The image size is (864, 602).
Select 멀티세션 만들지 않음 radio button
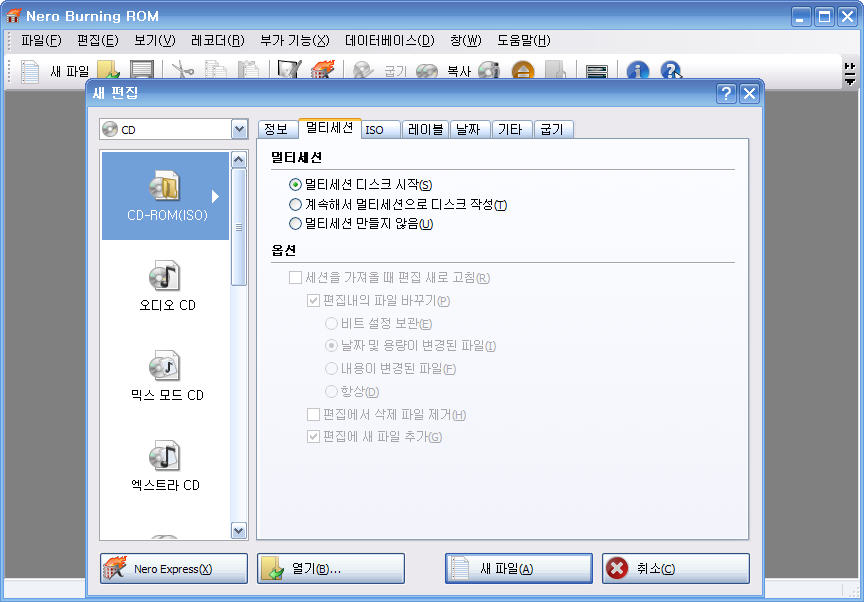click(295, 224)
